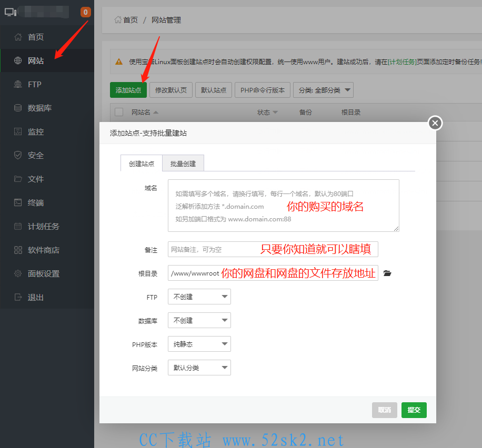Image resolution: width=482 pixels, height=448 pixels.
Task: Click the 备份 column header
Action: point(305,113)
